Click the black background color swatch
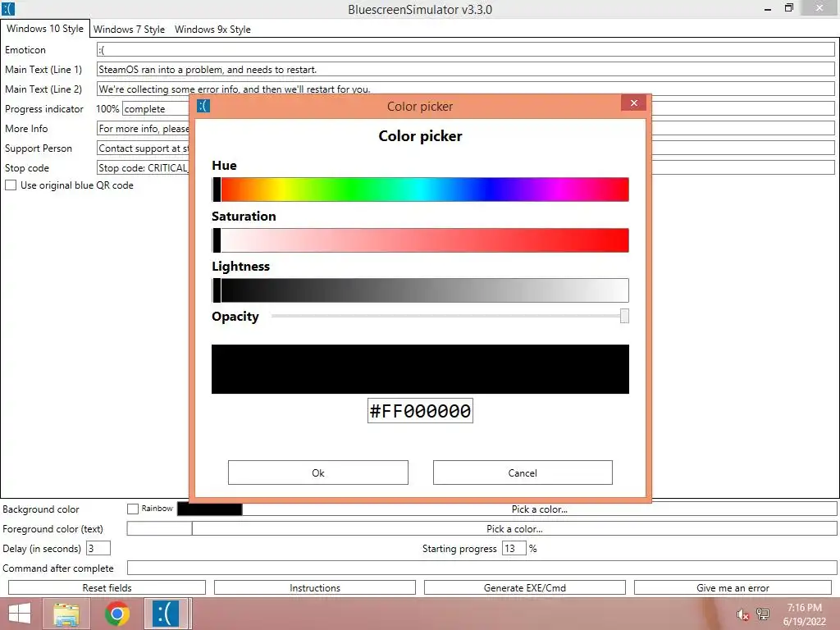Viewport: 840px width, 630px height. pyautogui.click(x=209, y=509)
